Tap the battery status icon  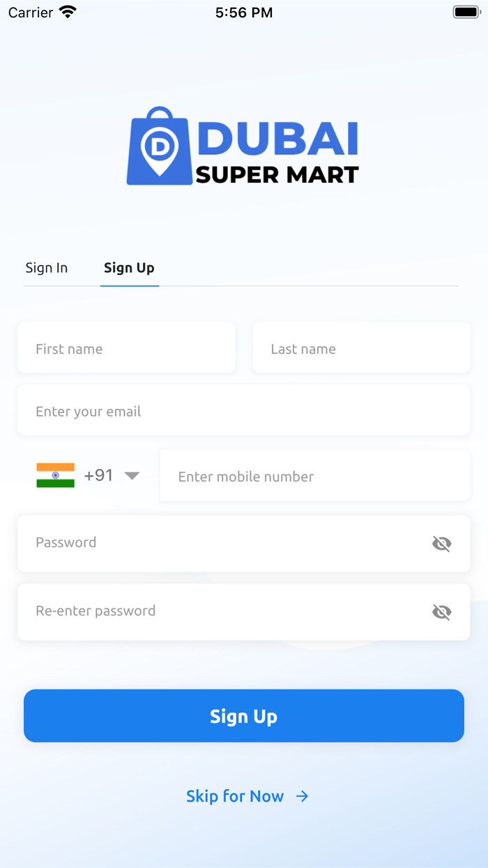(x=466, y=12)
